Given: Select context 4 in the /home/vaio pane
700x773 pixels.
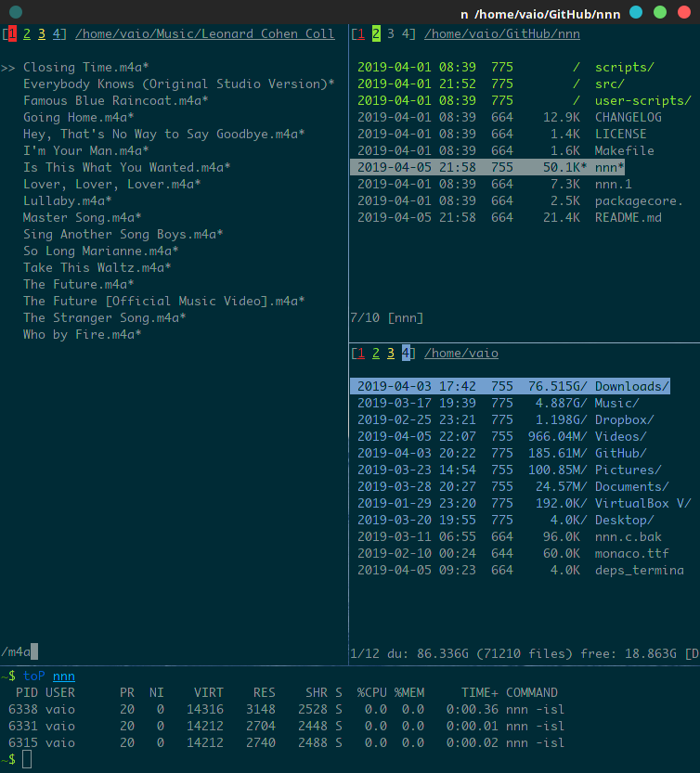Looking at the screenshot, I should click(x=406, y=353).
